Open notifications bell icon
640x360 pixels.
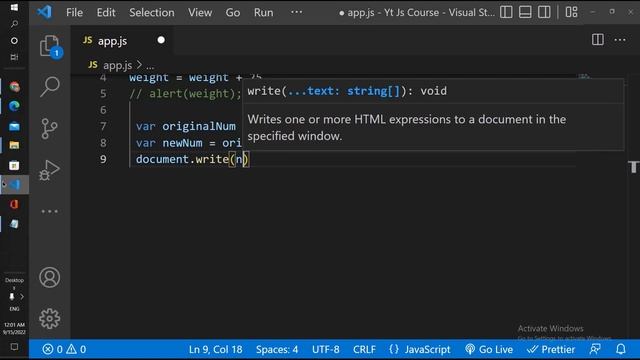coord(621,349)
